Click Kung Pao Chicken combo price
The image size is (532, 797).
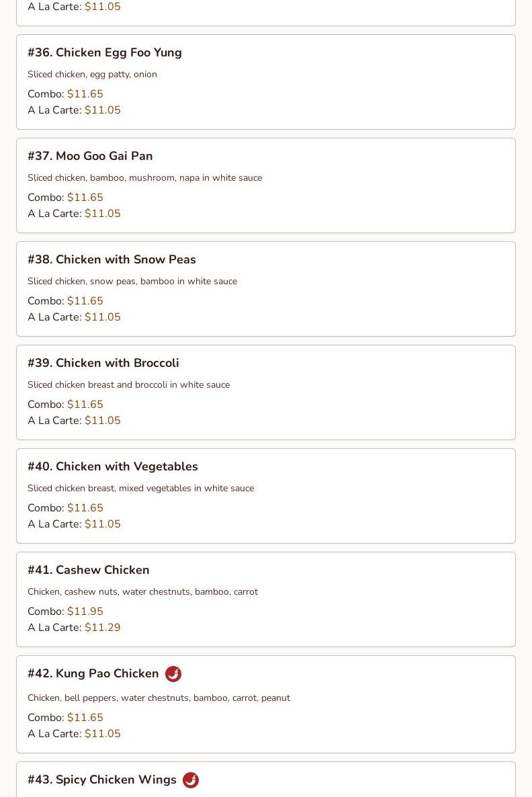tap(85, 718)
